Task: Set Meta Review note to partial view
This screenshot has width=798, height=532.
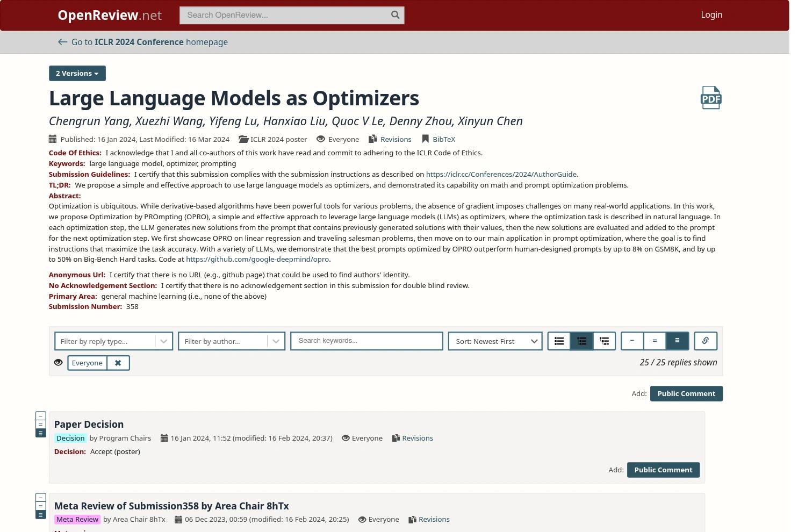Action: click(x=40, y=506)
